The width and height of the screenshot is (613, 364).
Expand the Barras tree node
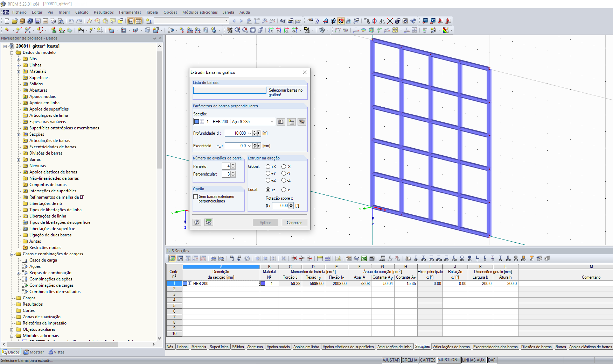pyautogui.click(x=19, y=159)
